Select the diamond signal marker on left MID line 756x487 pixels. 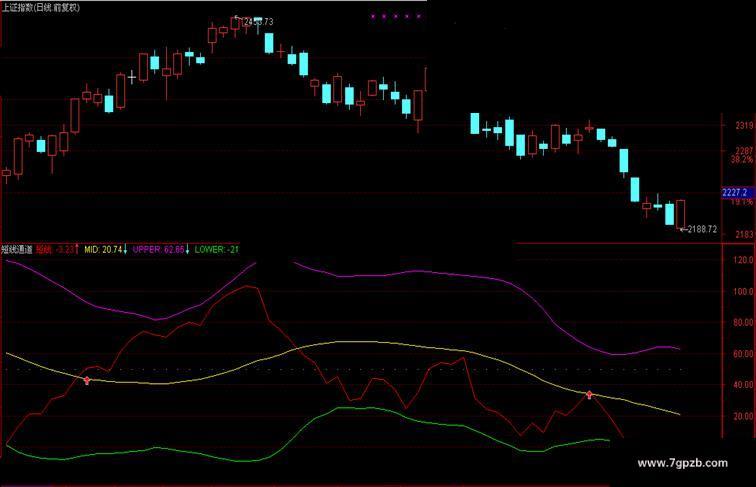(87, 380)
